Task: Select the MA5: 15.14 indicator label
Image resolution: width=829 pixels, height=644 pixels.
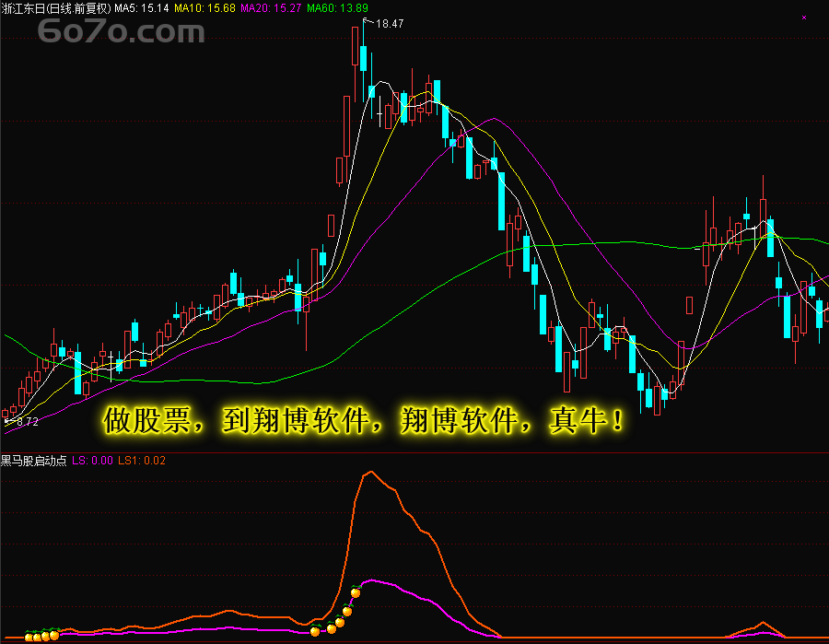Action: click(142, 8)
